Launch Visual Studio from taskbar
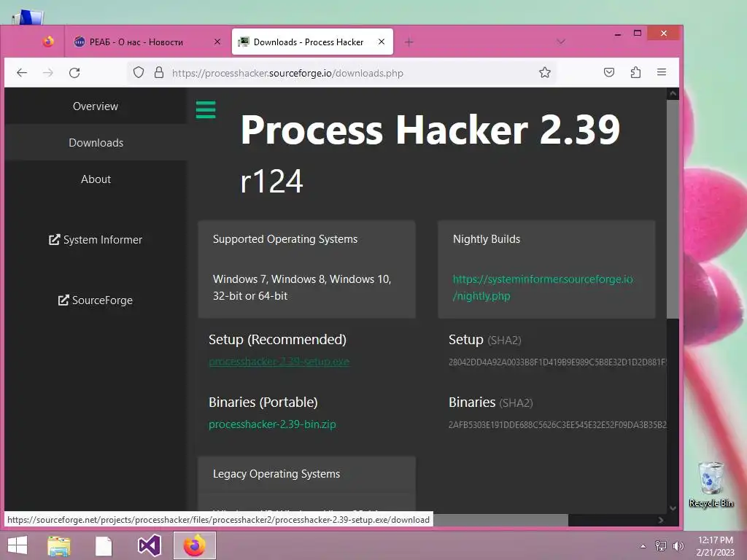 149,545
